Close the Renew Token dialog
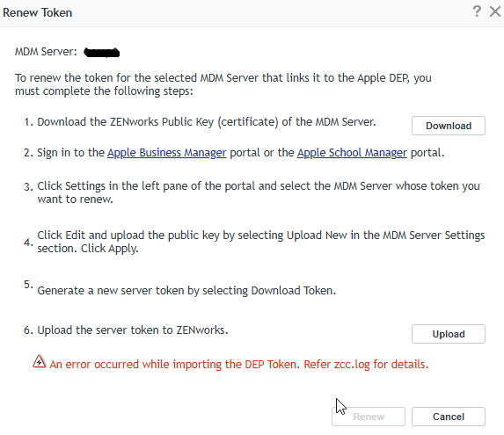 [x=495, y=12]
